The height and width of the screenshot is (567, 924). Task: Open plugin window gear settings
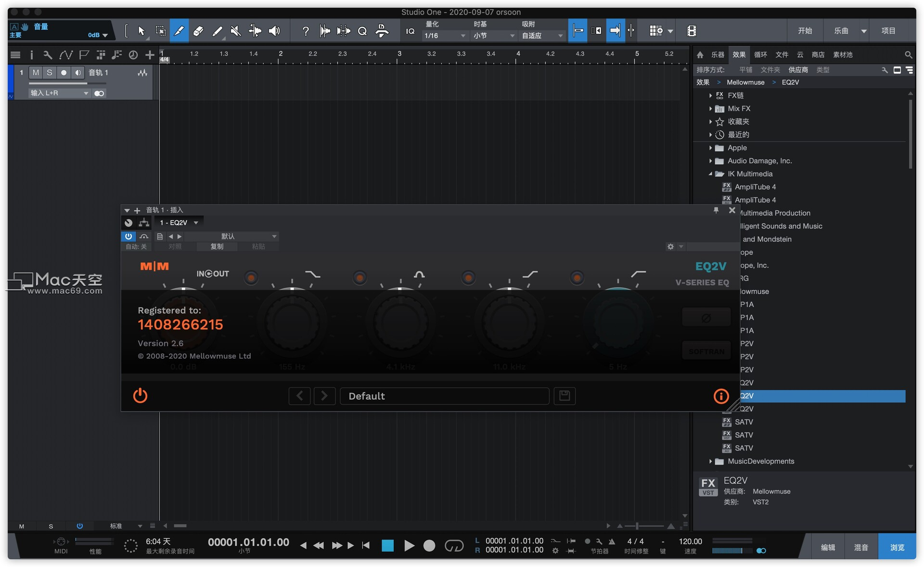pos(670,246)
